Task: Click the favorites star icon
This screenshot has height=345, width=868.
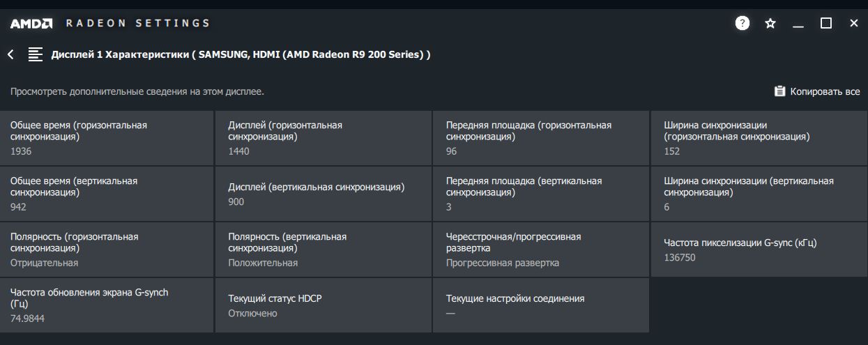Action: pyautogui.click(x=770, y=23)
